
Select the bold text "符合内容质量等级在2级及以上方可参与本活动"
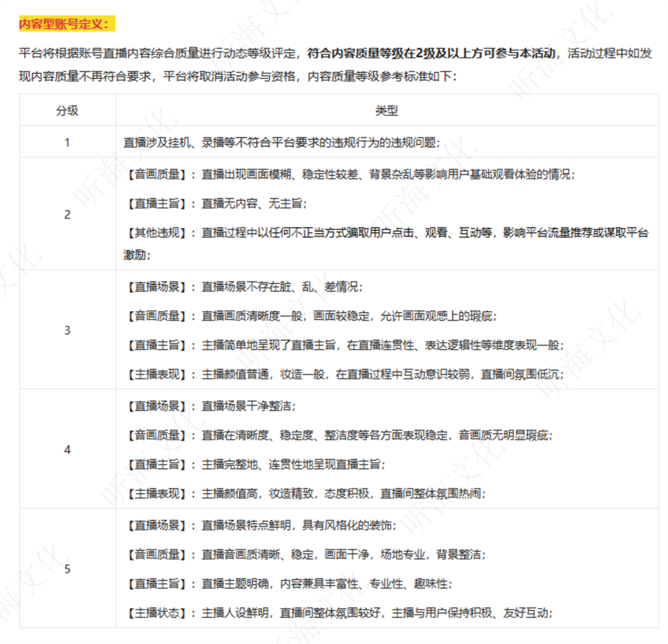431,53
